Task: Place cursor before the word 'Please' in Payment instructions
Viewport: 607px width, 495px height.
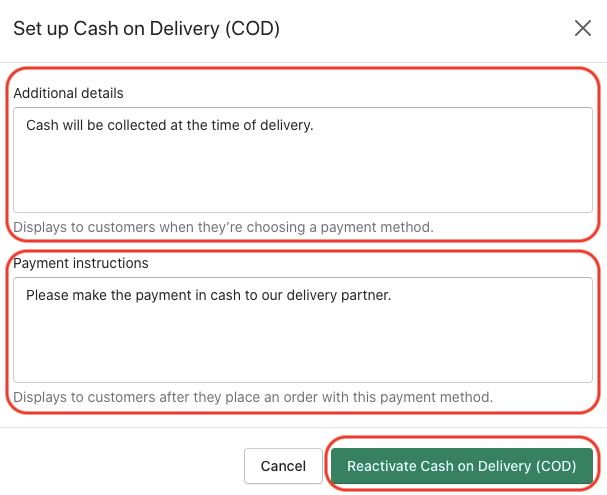Action: pyautogui.click(x=26, y=295)
